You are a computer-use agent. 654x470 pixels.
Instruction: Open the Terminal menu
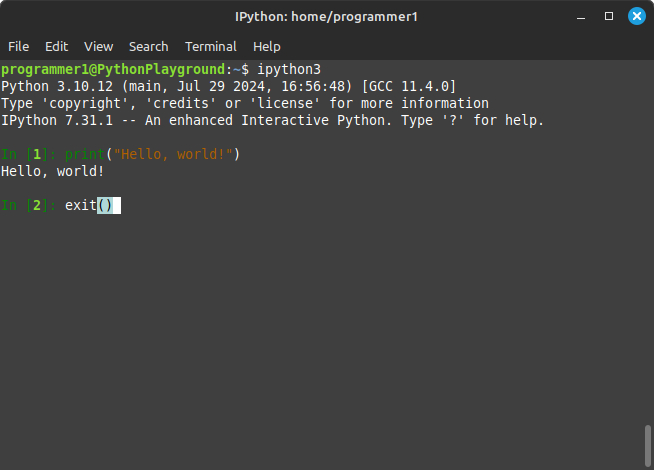211,46
